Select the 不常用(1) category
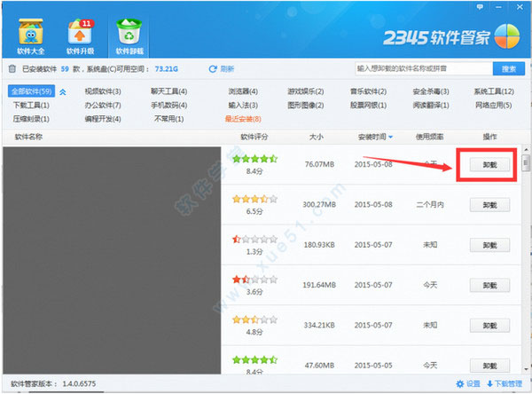Viewport: 532px width, 394px height. (169, 119)
